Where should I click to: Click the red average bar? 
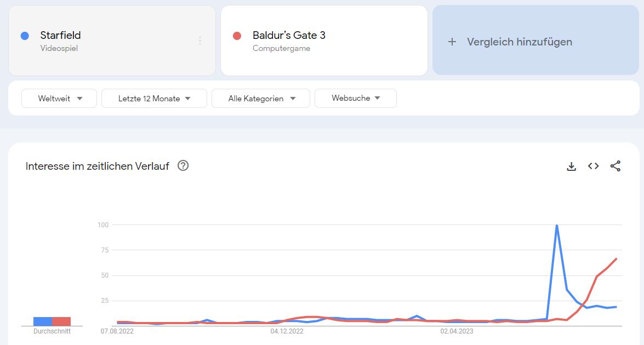[x=61, y=321]
